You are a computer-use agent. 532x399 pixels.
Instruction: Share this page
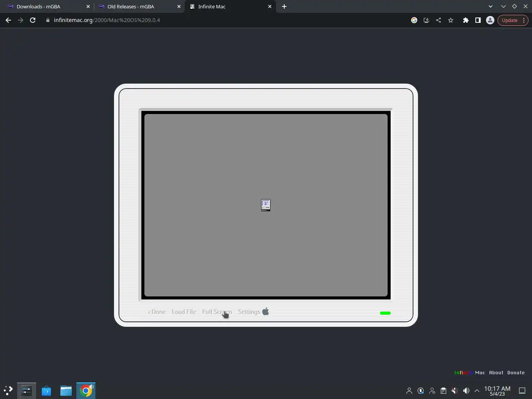click(x=439, y=20)
